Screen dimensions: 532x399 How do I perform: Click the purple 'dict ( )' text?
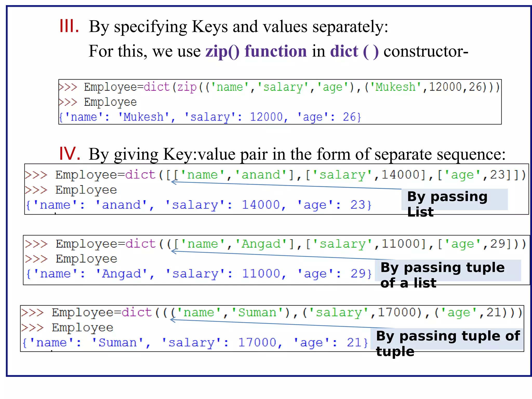point(354,51)
